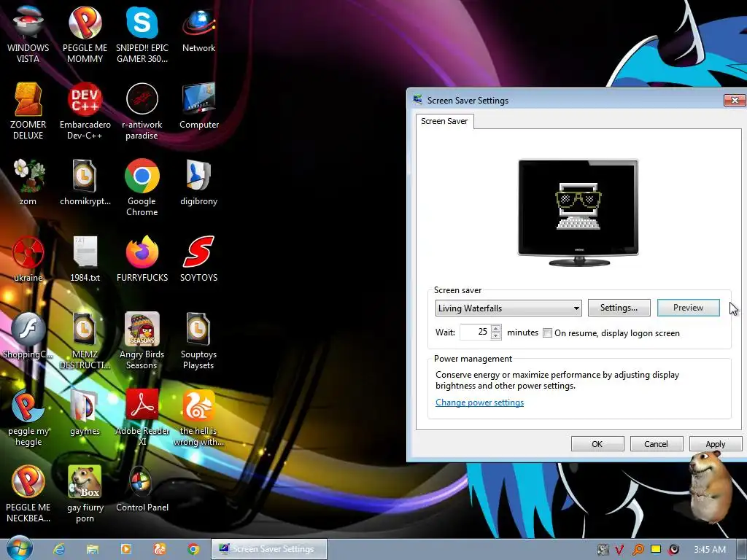Click the Show desktop strip beside the clock
This screenshot has width=747, height=560.
pos(743,549)
